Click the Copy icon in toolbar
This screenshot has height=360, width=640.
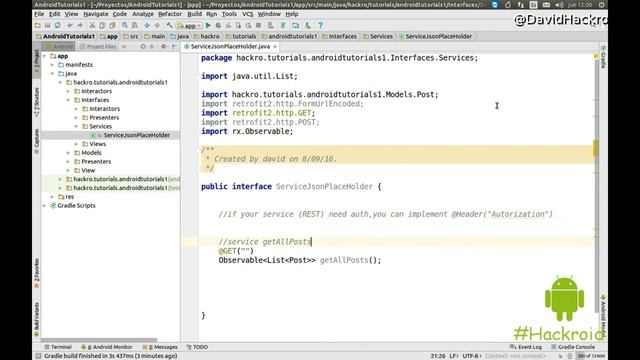[102, 25]
